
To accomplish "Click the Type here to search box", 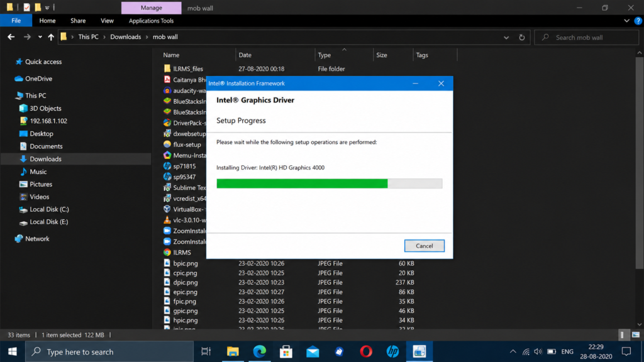I will 109,352.
